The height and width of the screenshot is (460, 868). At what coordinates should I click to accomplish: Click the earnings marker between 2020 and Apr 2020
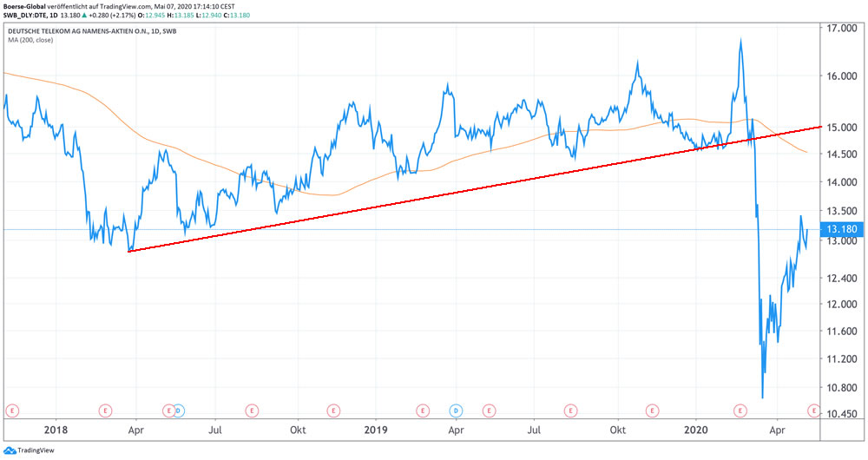(x=740, y=411)
